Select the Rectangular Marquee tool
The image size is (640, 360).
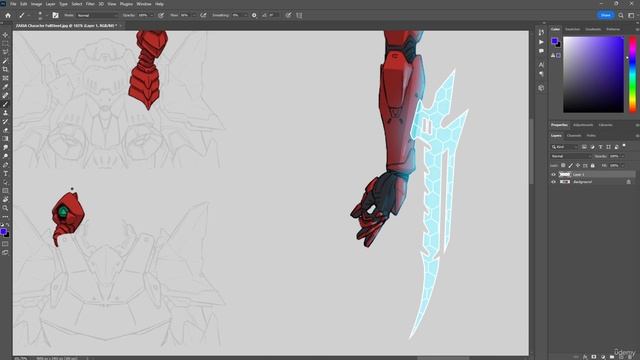5,44
